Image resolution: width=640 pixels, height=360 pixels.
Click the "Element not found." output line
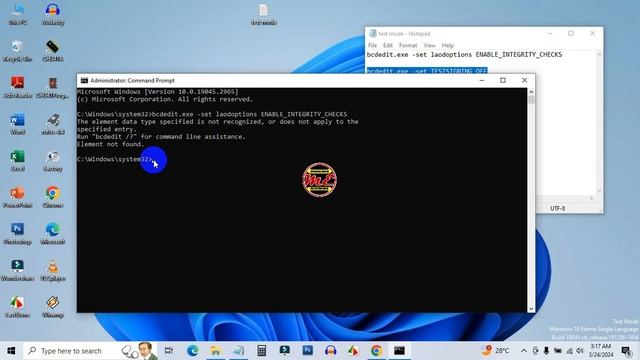pos(110,144)
